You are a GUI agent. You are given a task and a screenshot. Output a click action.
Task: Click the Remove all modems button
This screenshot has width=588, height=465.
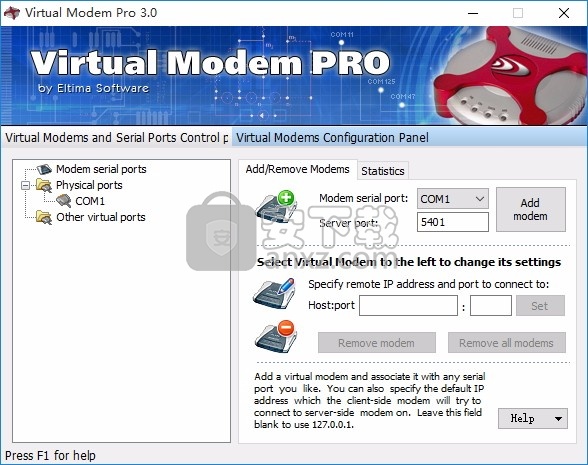pos(506,343)
